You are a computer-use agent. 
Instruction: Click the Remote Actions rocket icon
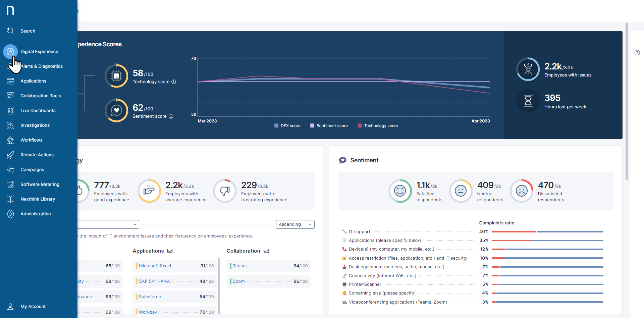point(10,155)
